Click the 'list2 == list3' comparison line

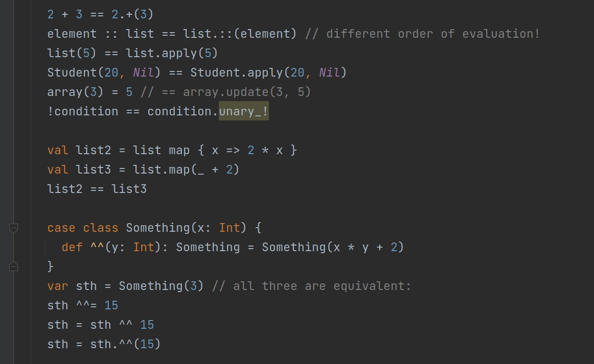[x=97, y=189]
